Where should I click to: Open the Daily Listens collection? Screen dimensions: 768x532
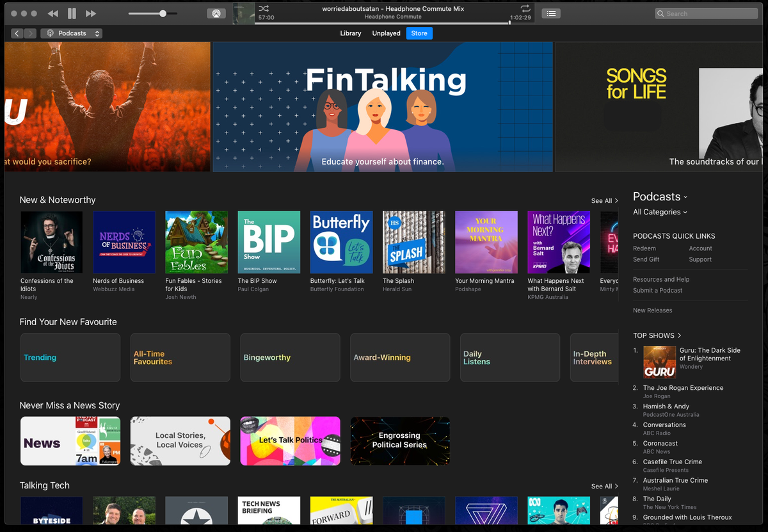[x=510, y=357]
